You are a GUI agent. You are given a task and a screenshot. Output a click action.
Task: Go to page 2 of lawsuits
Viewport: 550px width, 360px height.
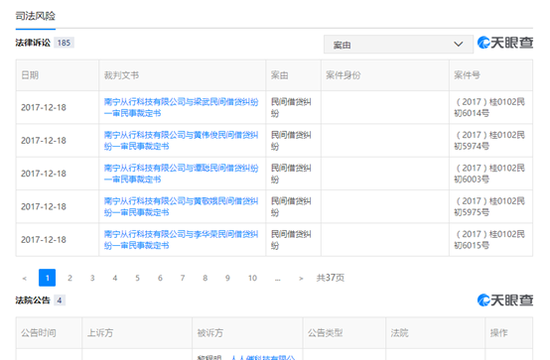click(x=70, y=278)
